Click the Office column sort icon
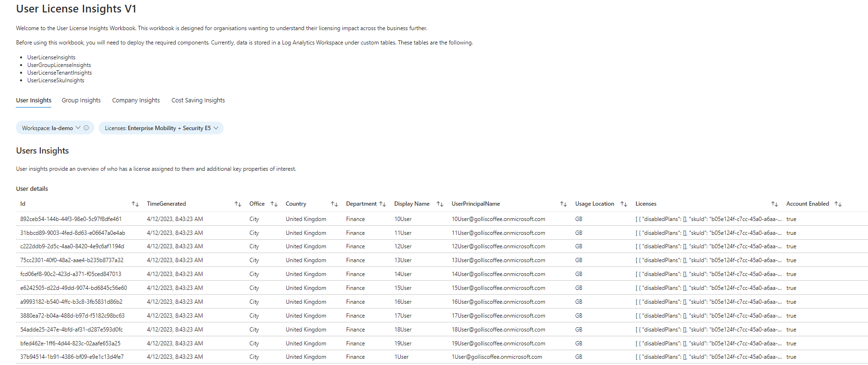 pyautogui.click(x=274, y=204)
